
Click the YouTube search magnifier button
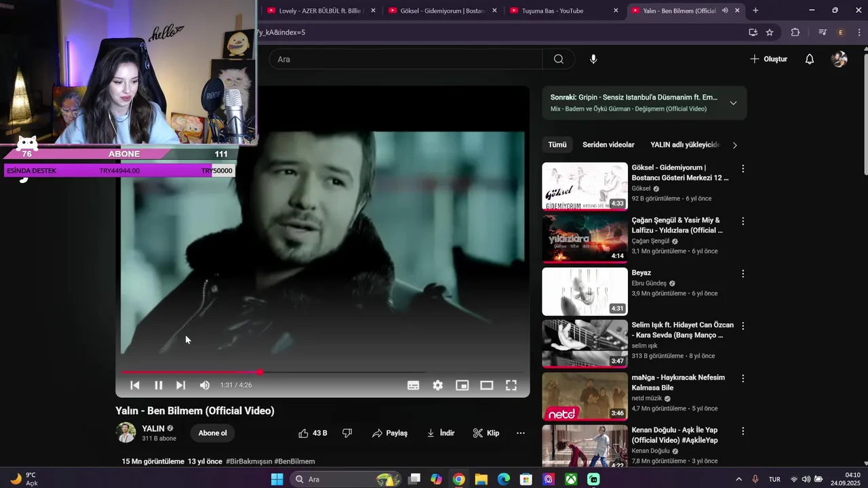[x=559, y=59]
